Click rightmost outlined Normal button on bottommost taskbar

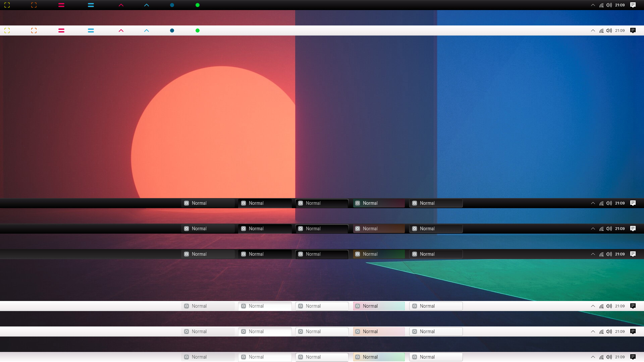[x=436, y=357]
